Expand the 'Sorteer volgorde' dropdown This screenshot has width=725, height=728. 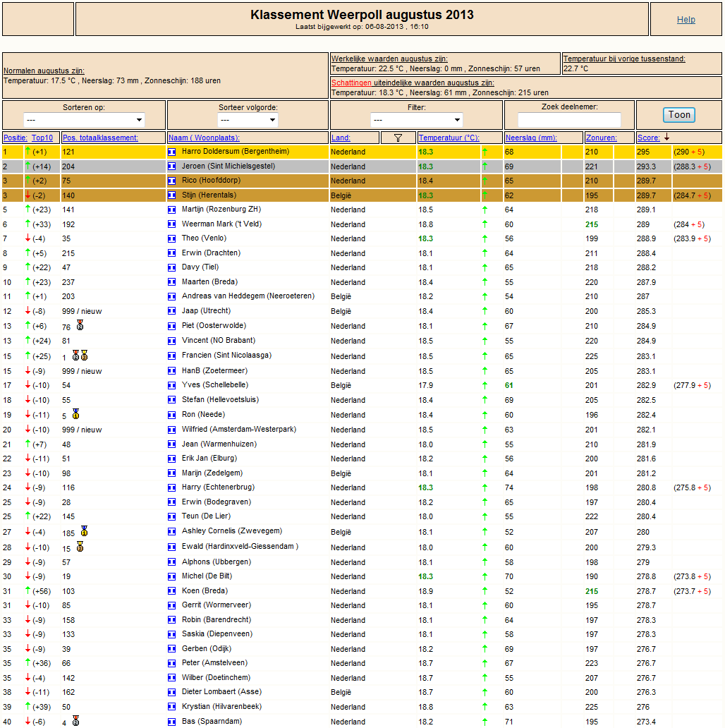(248, 120)
